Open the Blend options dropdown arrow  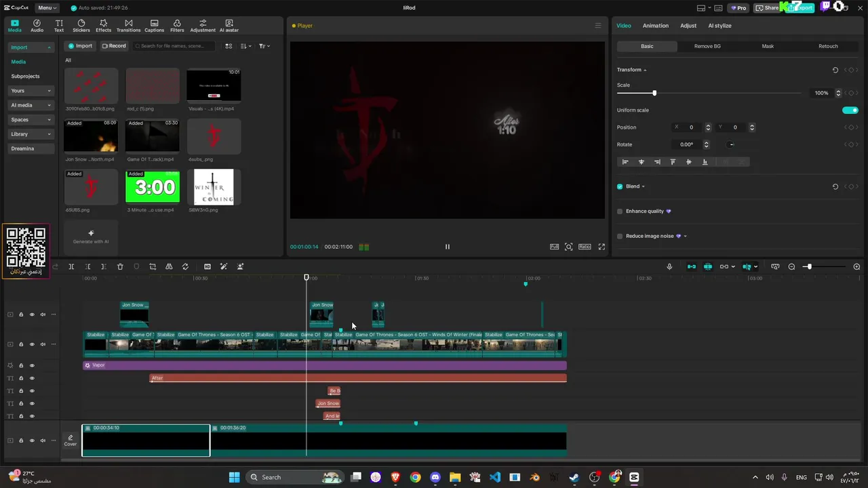coord(643,186)
